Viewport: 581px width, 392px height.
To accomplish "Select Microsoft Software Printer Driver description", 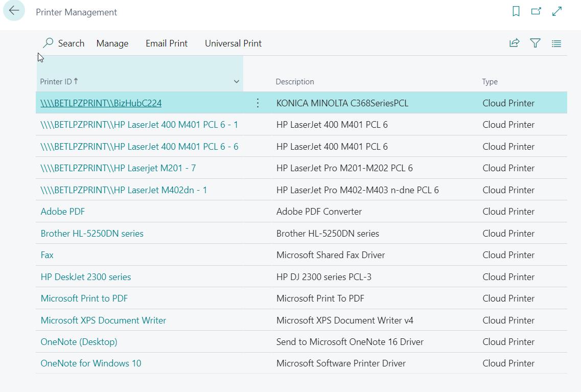I will click(341, 363).
